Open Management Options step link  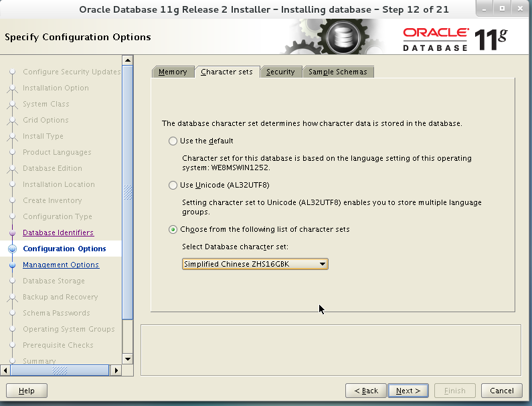click(x=61, y=265)
